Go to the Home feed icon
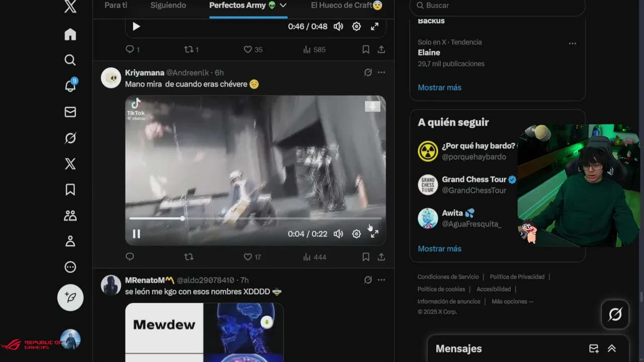The height and width of the screenshot is (362, 644). pyautogui.click(x=70, y=34)
